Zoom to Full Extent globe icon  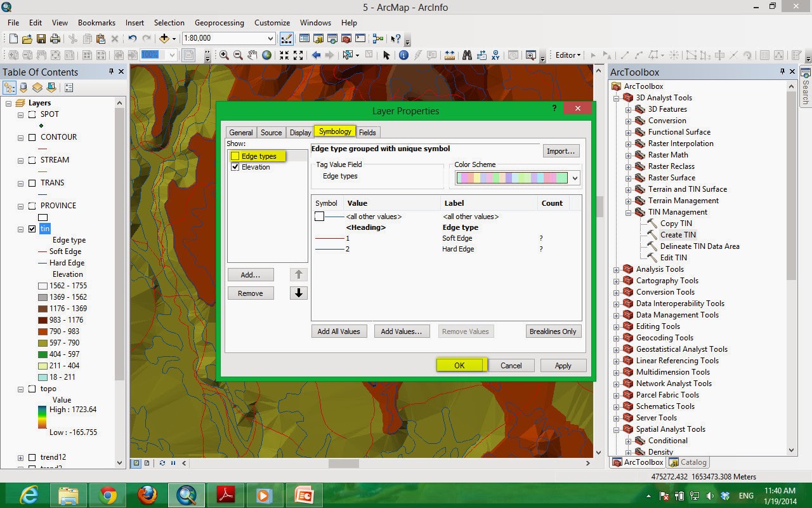click(x=266, y=55)
